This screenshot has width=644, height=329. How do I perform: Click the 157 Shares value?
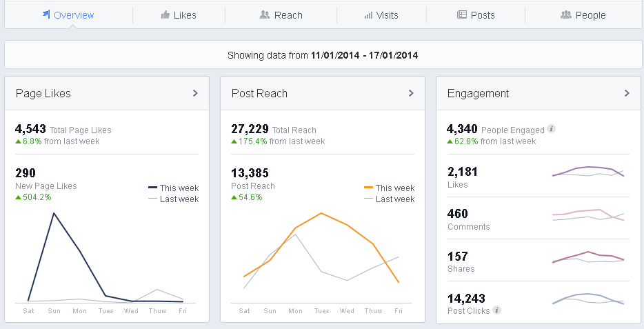(458, 257)
